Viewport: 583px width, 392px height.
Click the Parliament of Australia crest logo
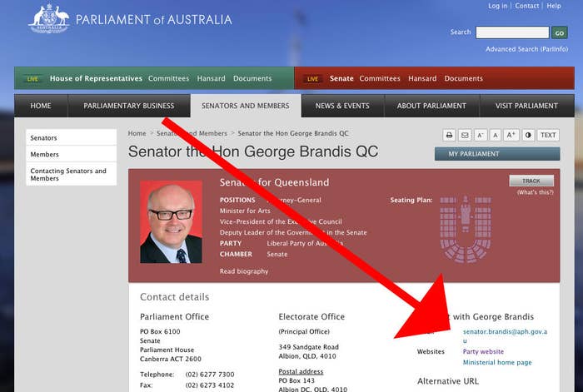[x=49, y=18]
